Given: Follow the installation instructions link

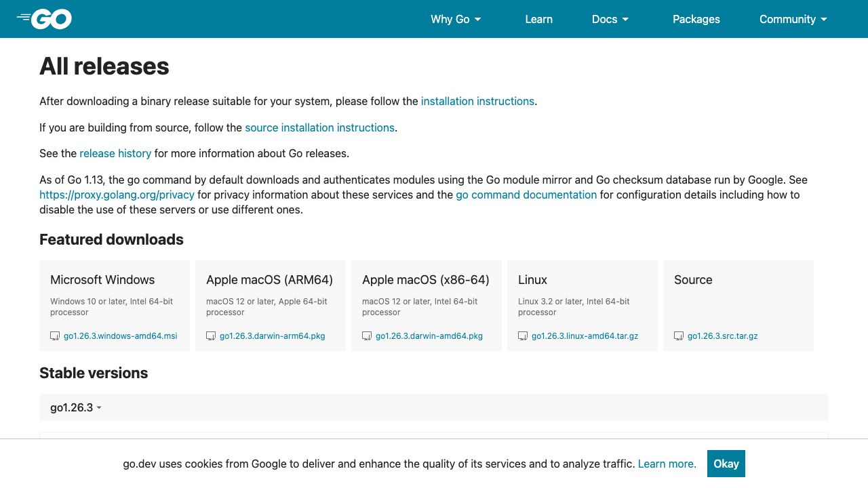Looking at the screenshot, I should [x=477, y=101].
